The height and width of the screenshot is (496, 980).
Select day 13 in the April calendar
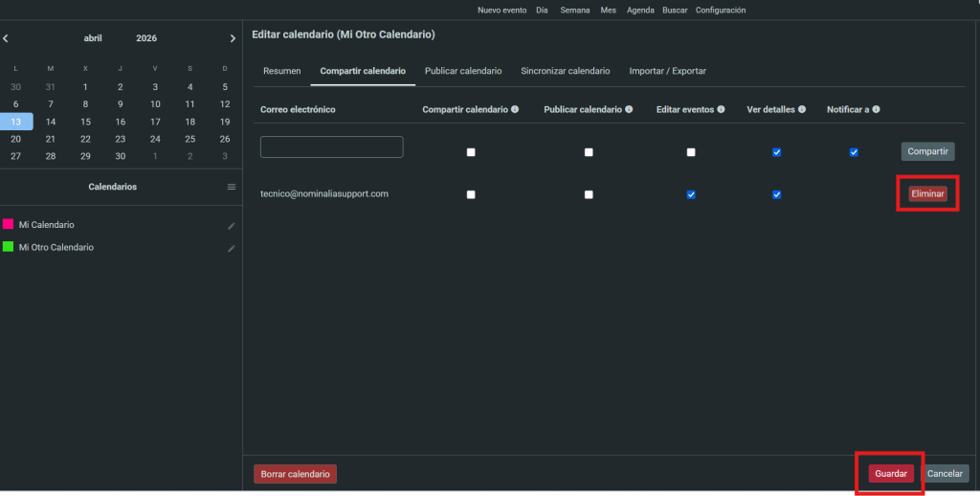point(16,122)
